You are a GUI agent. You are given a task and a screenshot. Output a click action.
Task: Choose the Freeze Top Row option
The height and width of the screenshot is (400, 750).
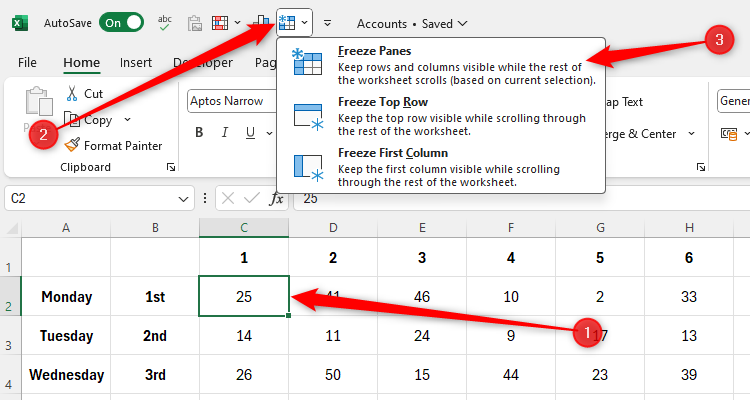pyautogui.click(x=441, y=116)
